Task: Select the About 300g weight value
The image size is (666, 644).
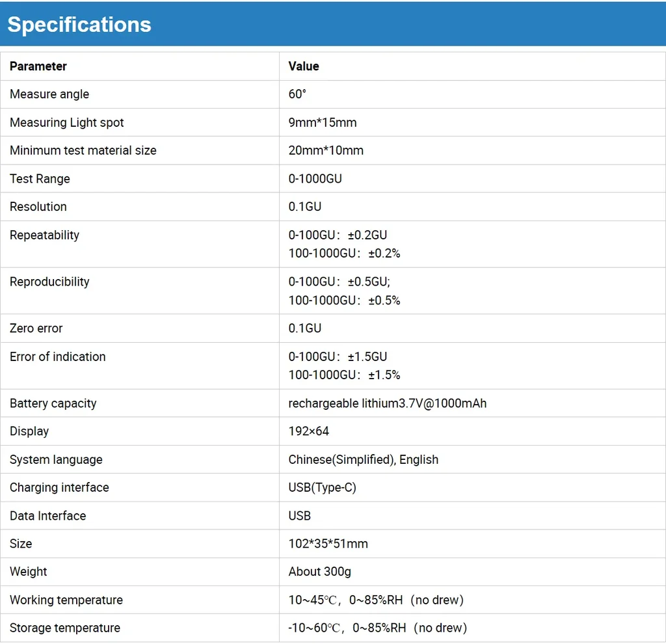Action: pos(320,572)
